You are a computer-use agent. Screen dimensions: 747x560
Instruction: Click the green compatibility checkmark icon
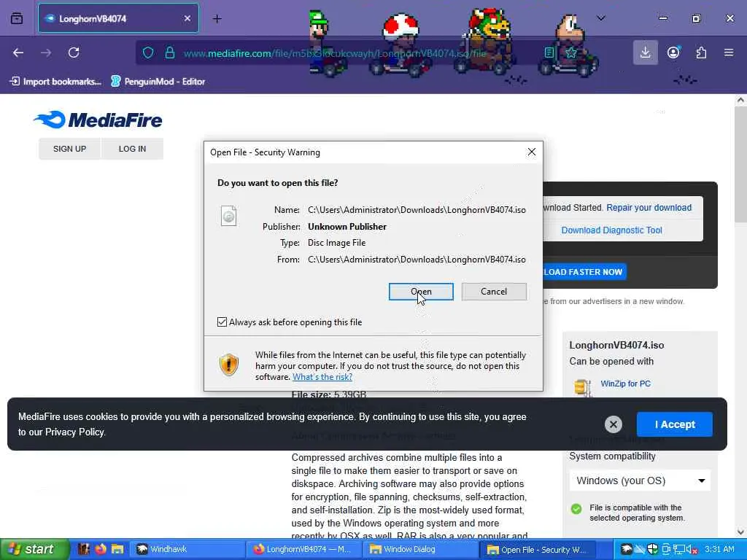pyautogui.click(x=576, y=508)
